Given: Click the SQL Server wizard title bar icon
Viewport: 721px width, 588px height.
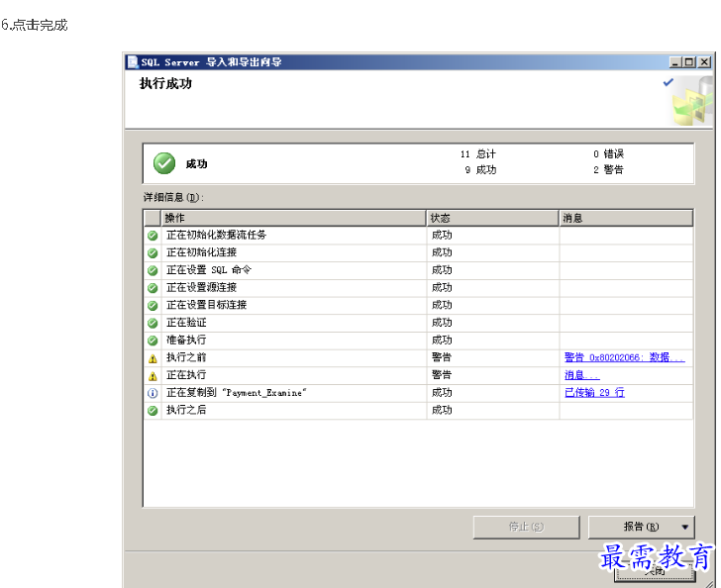Looking at the screenshot, I should click(x=133, y=62).
